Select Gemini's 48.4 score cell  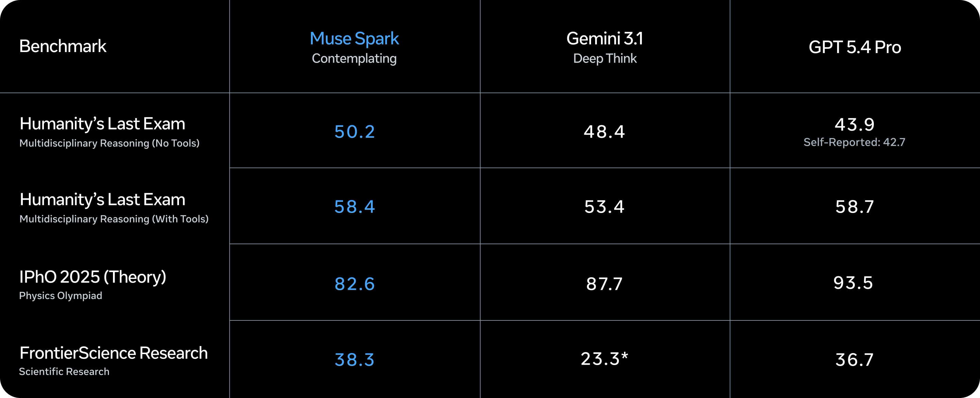click(x=604, y=132)
